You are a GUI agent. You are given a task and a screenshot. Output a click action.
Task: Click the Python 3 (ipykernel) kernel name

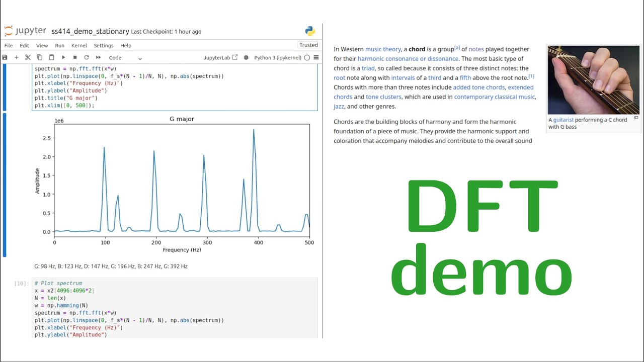pos(278,58)
